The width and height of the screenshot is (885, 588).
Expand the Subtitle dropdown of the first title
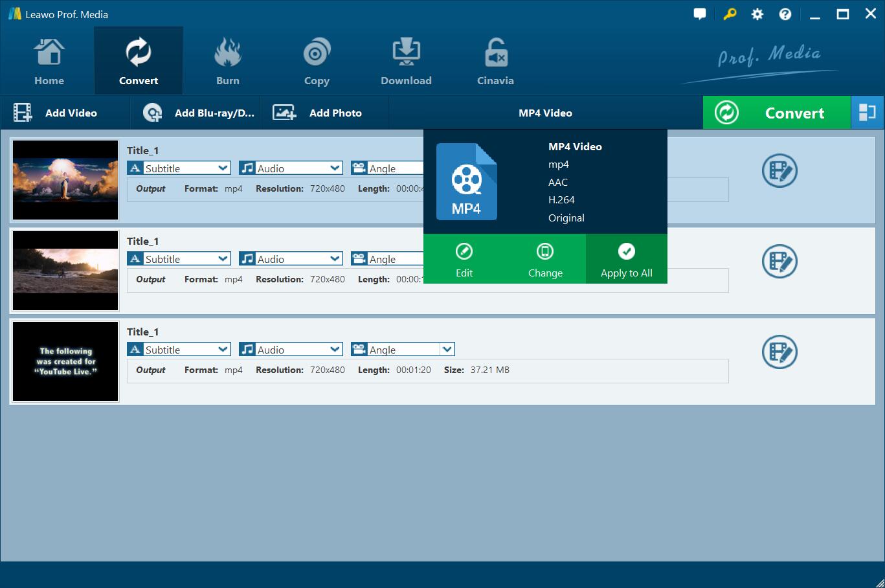point(223,168)
